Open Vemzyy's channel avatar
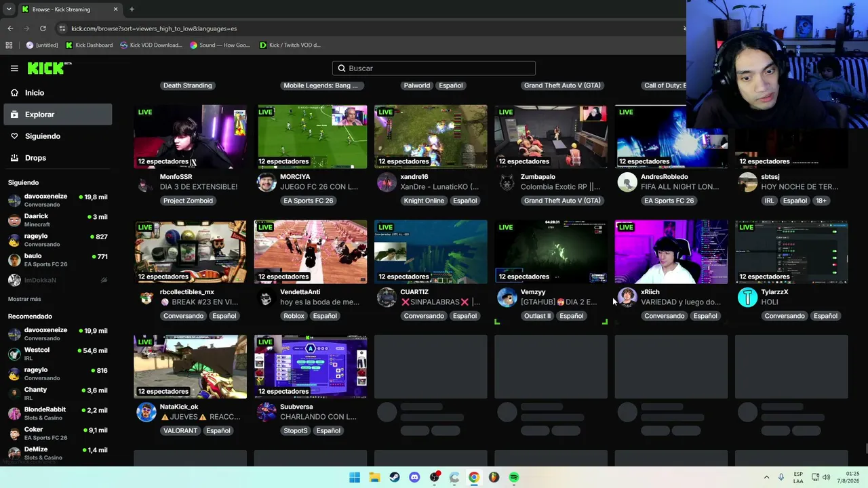 507,298
